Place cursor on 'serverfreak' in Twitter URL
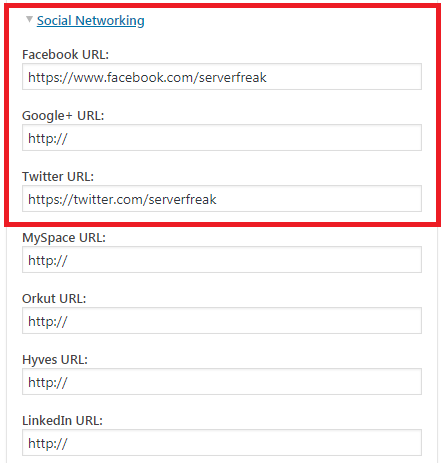The width and height of the screenshot is (445, 463). tap(182, 199)
